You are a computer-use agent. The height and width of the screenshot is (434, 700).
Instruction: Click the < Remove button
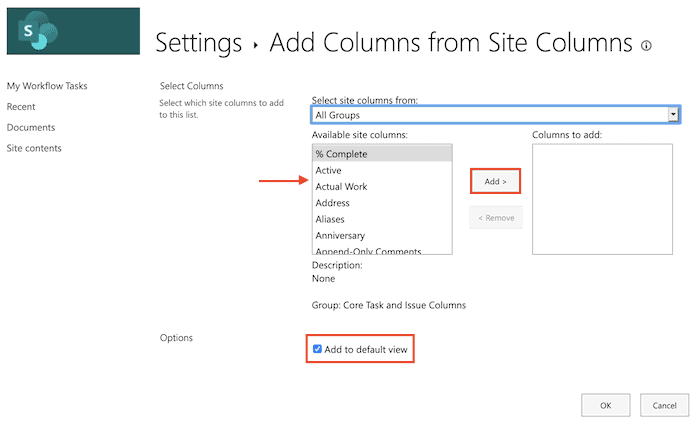point(496,218)
